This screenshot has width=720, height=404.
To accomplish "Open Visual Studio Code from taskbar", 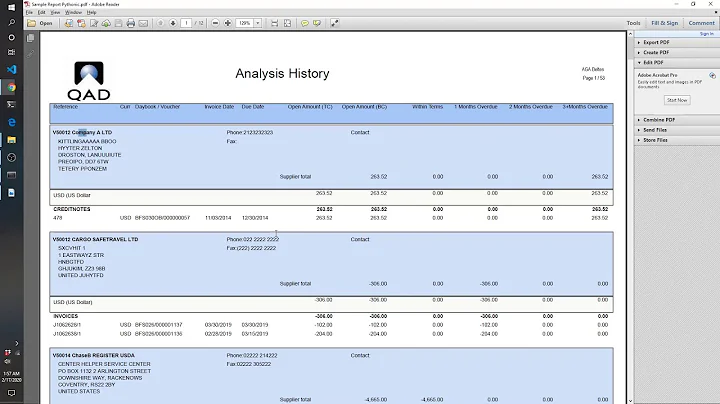I will point(11,69).
